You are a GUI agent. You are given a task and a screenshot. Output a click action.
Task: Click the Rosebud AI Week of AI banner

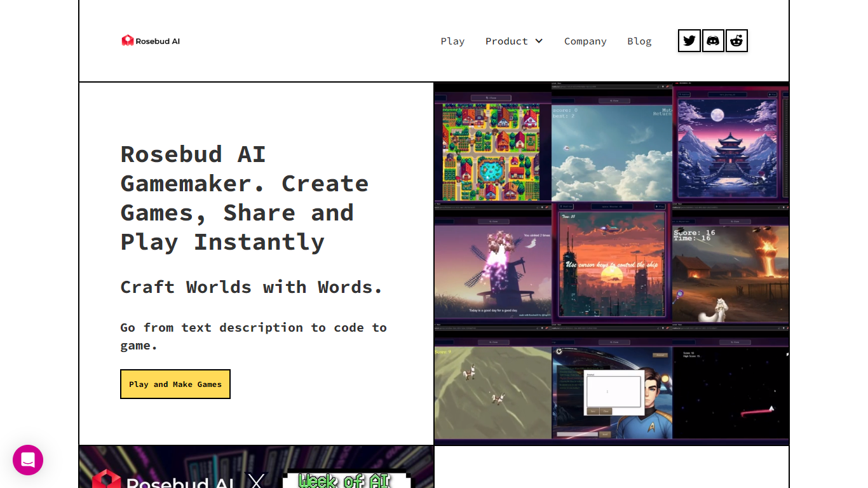256,467
